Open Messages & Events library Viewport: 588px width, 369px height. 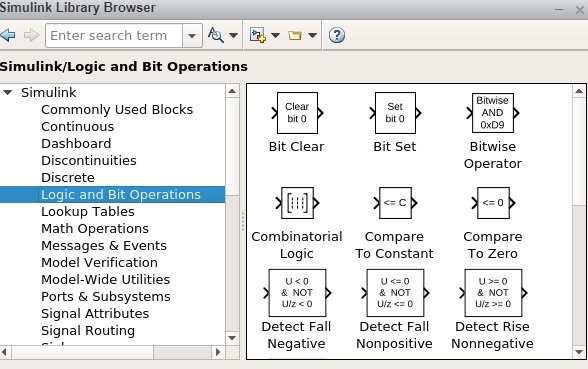[104, 245]
